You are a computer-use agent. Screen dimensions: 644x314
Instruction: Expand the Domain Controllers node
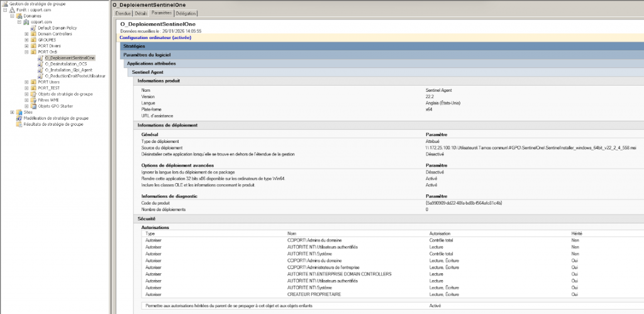[x=26, y=34]
